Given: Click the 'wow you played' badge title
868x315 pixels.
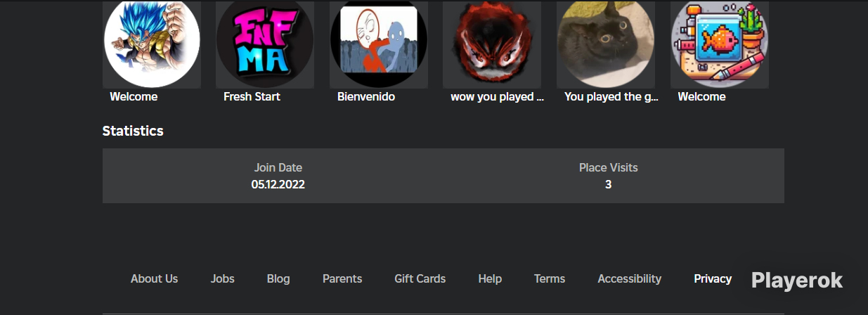Looking at the screenshot, I should [498, 97].
